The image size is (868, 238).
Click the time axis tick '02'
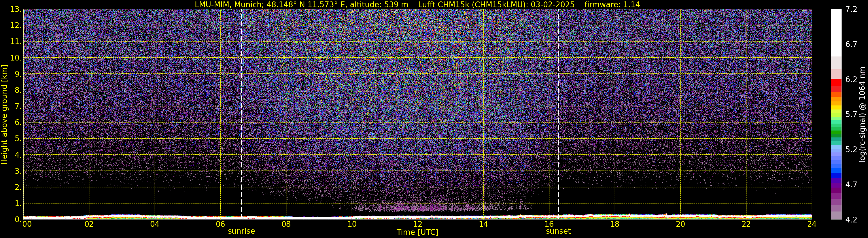89,224
